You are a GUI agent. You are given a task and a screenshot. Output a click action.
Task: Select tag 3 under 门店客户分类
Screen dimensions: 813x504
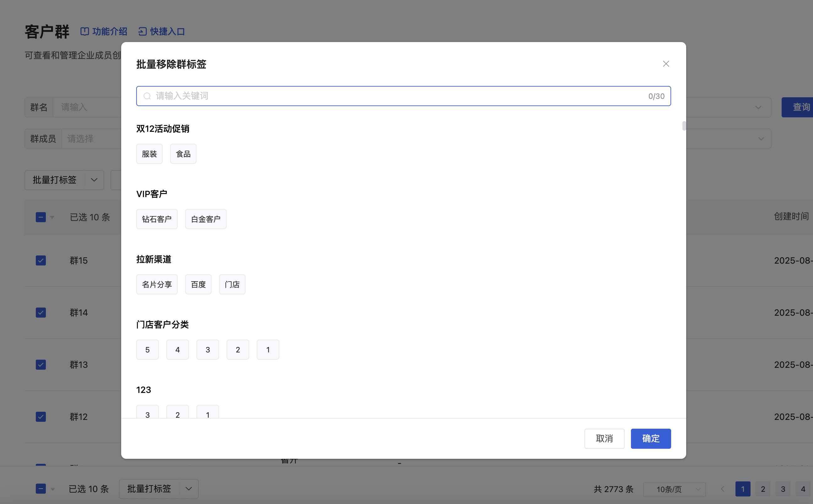208,350
